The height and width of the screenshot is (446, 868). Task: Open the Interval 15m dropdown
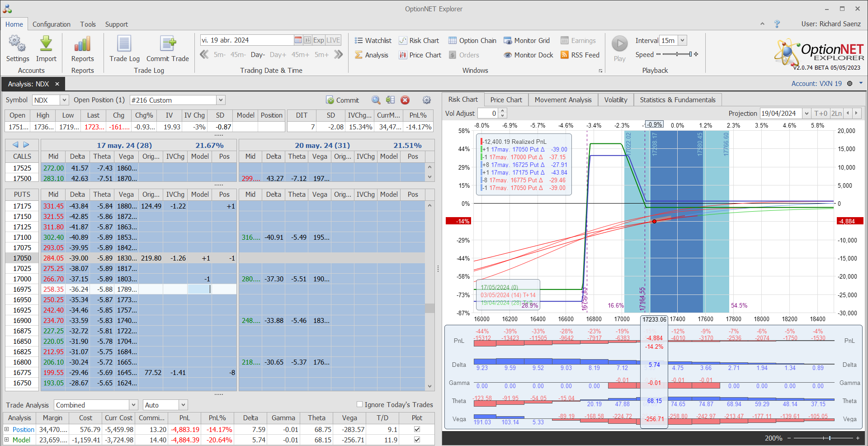click(682, 41)
